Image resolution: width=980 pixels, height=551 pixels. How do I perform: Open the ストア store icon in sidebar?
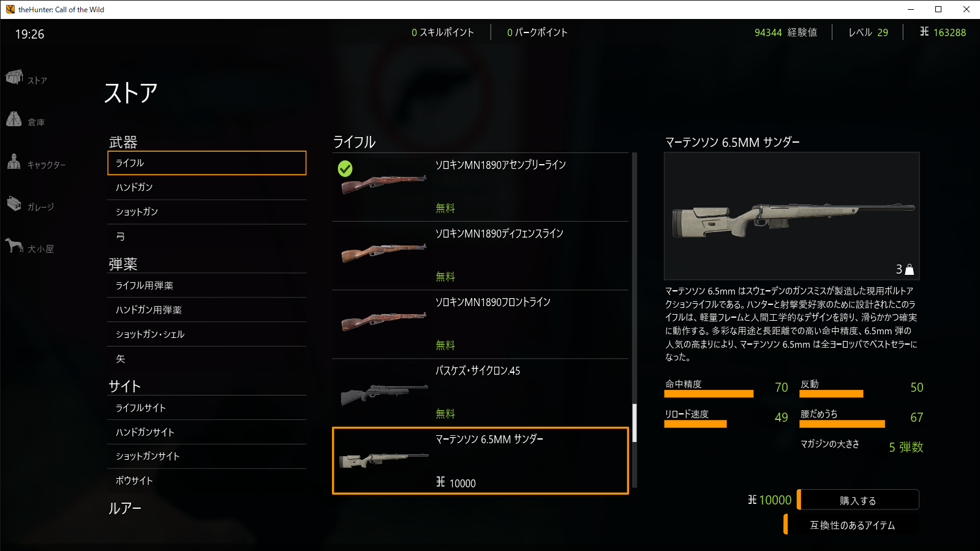[x=14, y=77]
